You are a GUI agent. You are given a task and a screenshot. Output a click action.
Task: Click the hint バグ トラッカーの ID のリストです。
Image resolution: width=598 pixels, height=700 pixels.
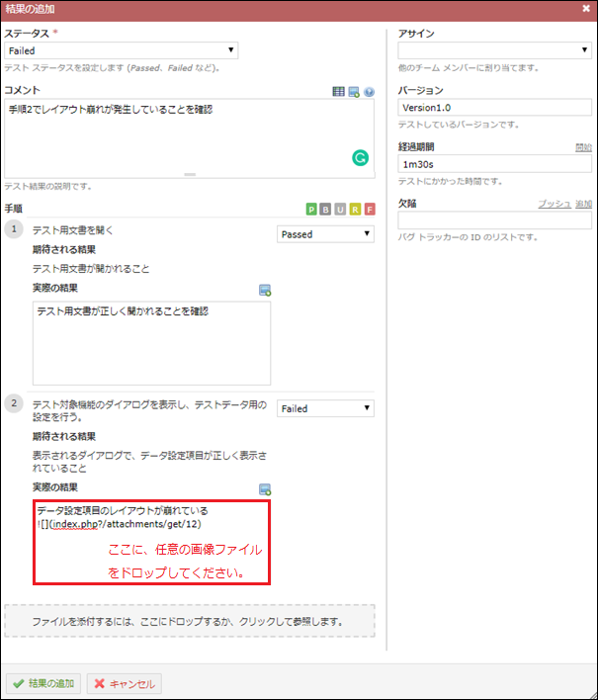coord(468,237)
